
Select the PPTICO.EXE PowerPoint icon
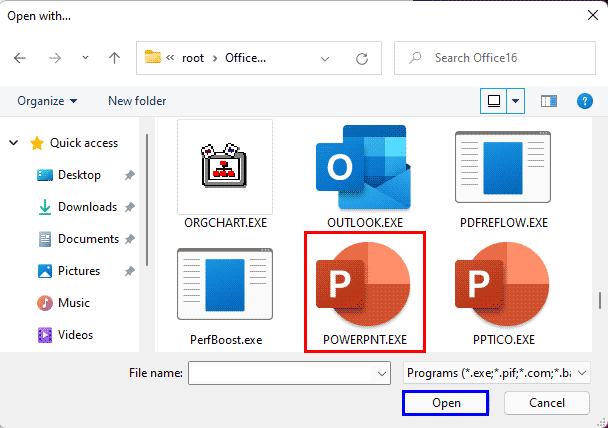(503, 284)
